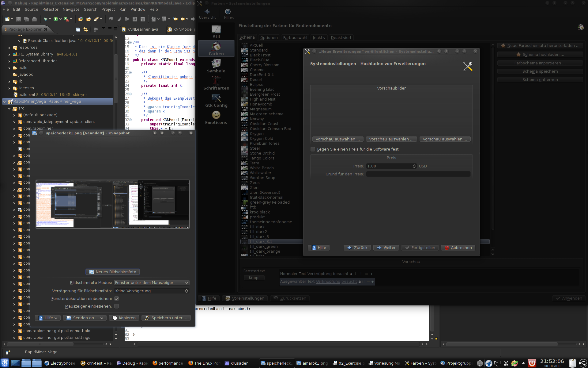588x368 pixels.
Task: Click the klipper scissors tray icon
Action: 506,363
